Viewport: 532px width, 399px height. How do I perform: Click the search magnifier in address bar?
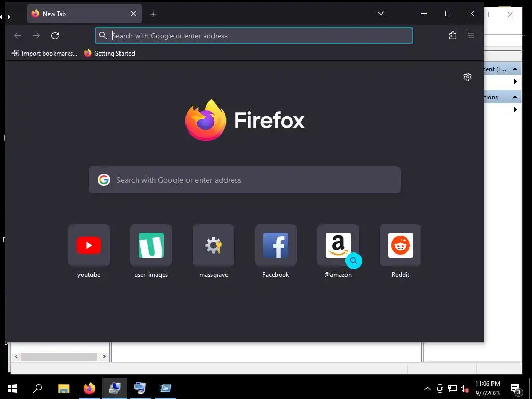click(x=103, y=35)
